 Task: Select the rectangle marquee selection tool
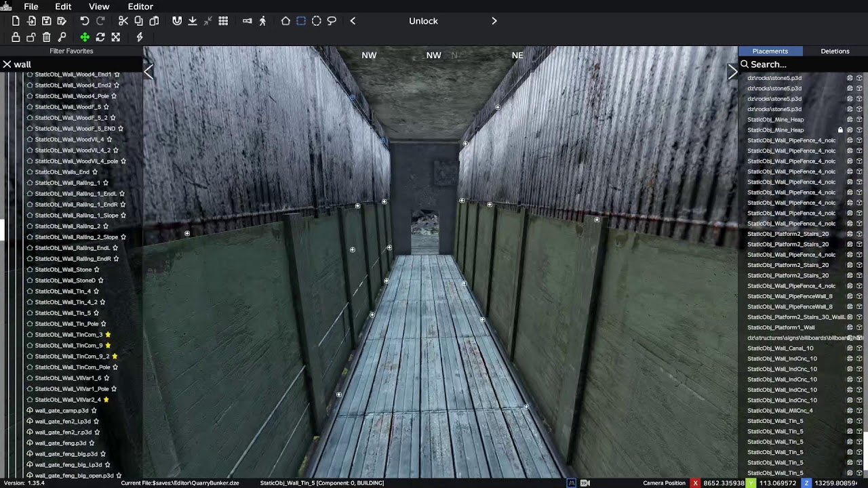point(301,21)
